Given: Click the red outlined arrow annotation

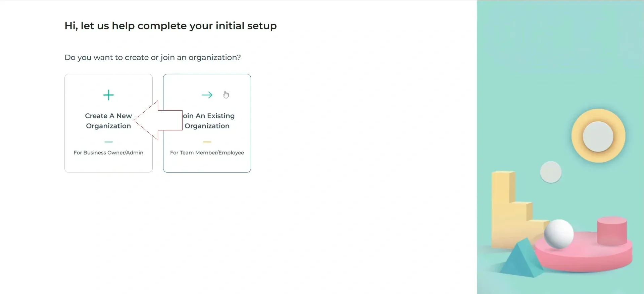Looking at the screenshot, I should tap(157, 120).
